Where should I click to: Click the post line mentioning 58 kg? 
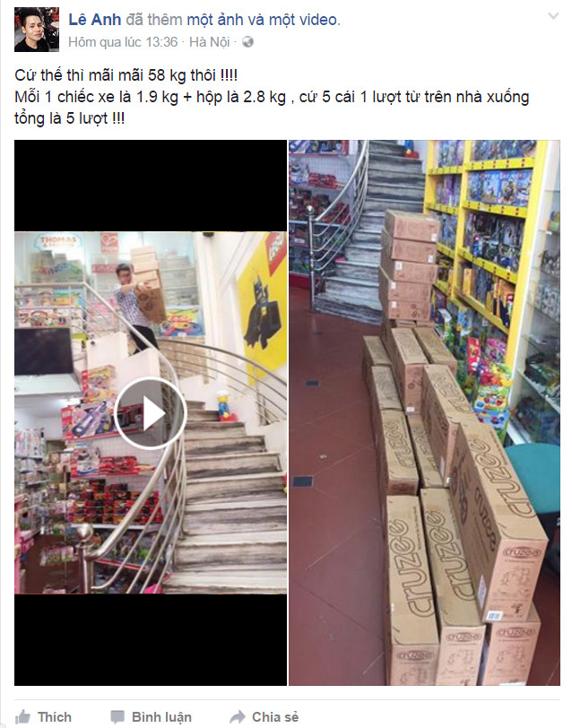126,75
